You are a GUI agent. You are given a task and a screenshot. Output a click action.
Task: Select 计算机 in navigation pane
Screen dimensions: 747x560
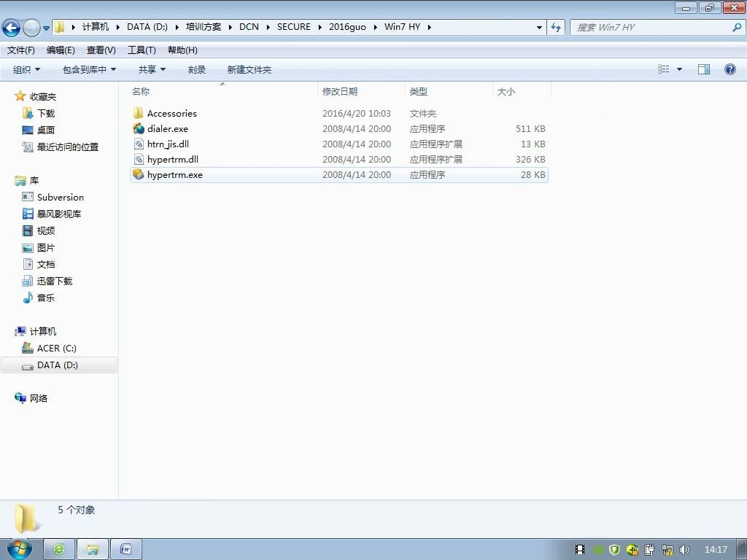[43, 331]
